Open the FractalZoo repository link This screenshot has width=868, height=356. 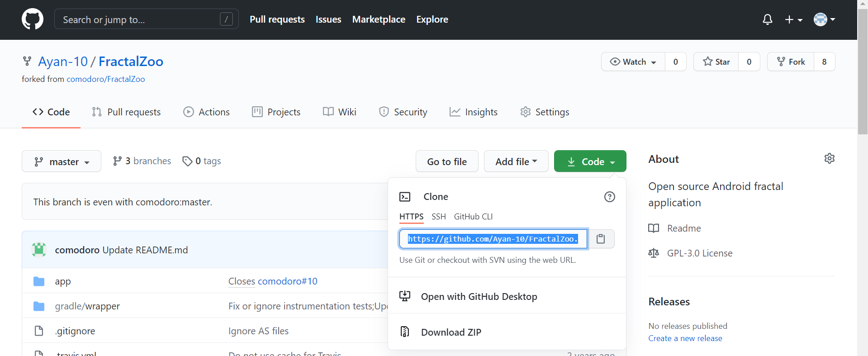(x=131, y=62)
